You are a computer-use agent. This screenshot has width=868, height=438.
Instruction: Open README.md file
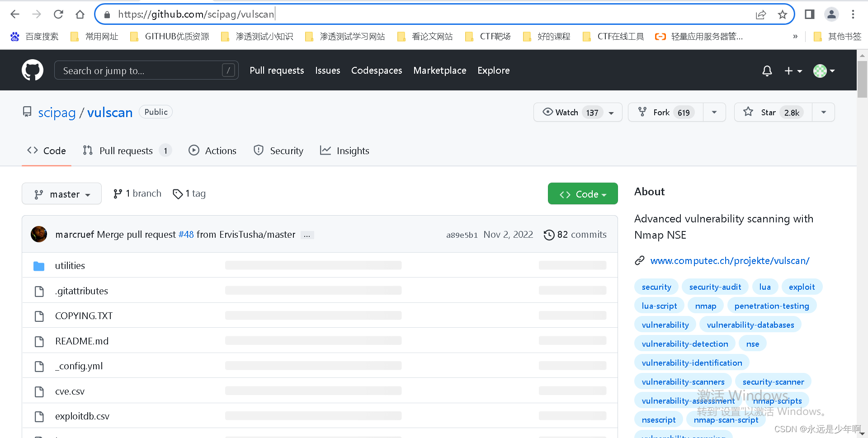coord(82,341)
